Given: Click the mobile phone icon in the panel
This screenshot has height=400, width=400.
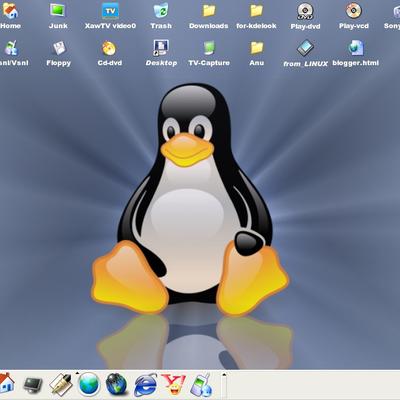Looking at the screenshot, I should tap(201, 385).
